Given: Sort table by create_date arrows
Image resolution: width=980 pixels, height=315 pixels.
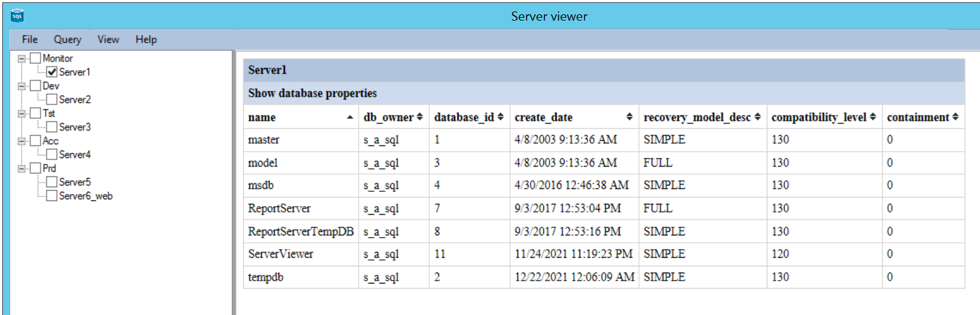Looking at the screenshot, I should (629, 117).
